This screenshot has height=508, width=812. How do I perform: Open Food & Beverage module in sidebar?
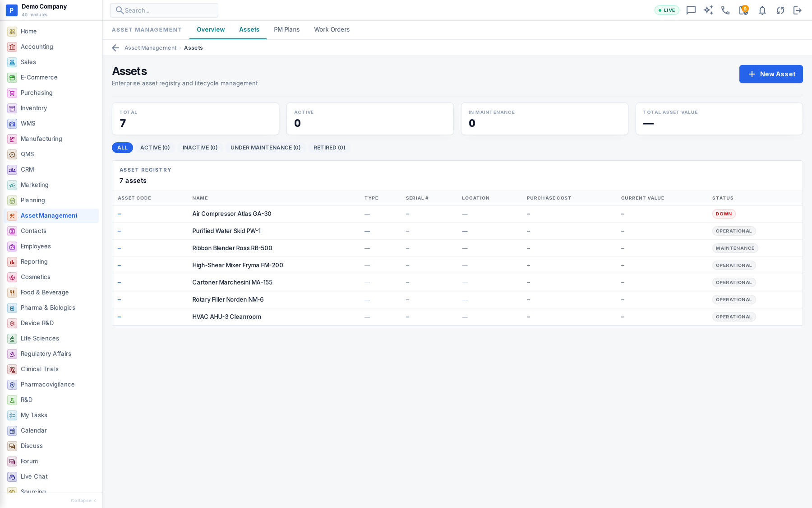coord(51,292)
